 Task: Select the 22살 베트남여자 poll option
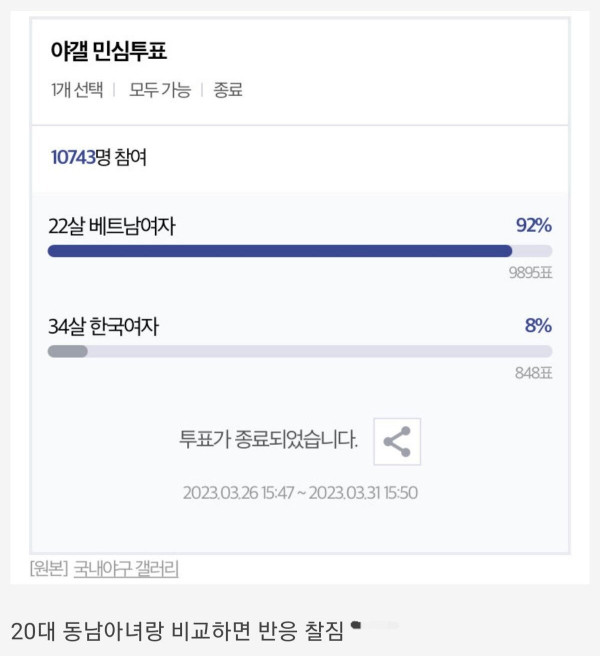pos(112,227)
